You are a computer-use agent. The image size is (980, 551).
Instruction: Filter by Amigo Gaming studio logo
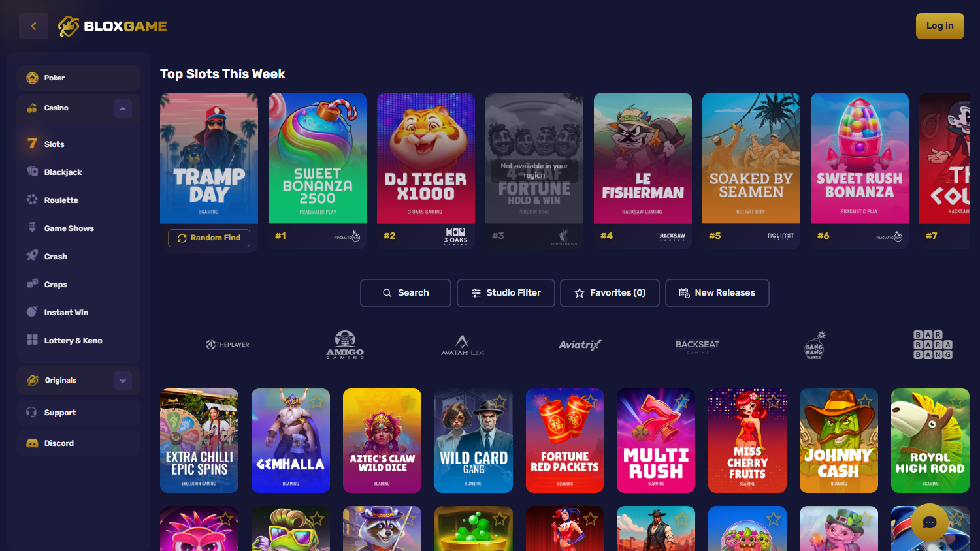coord(345,345)
